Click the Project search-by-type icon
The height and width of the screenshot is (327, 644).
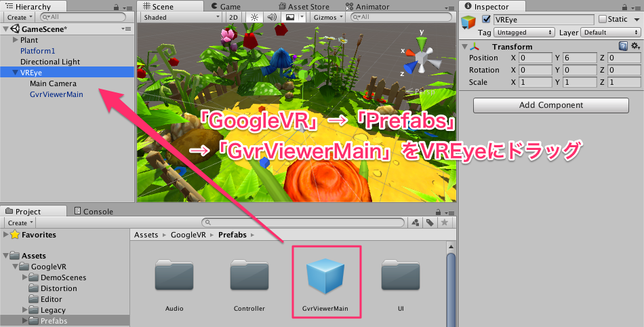pos(416,223)
